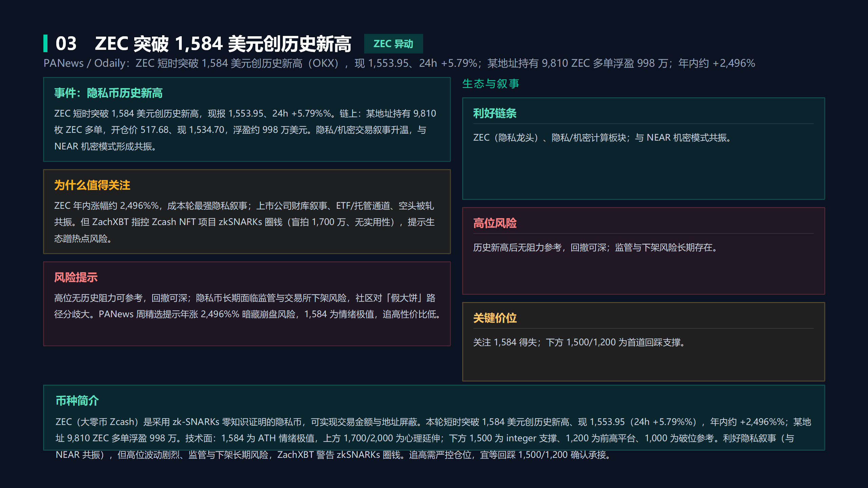Click the main title ZEC 突破 1,584 美元创历史新高
Image resolution: width=868 pixels, height=488 pixels.
[223, 44]
